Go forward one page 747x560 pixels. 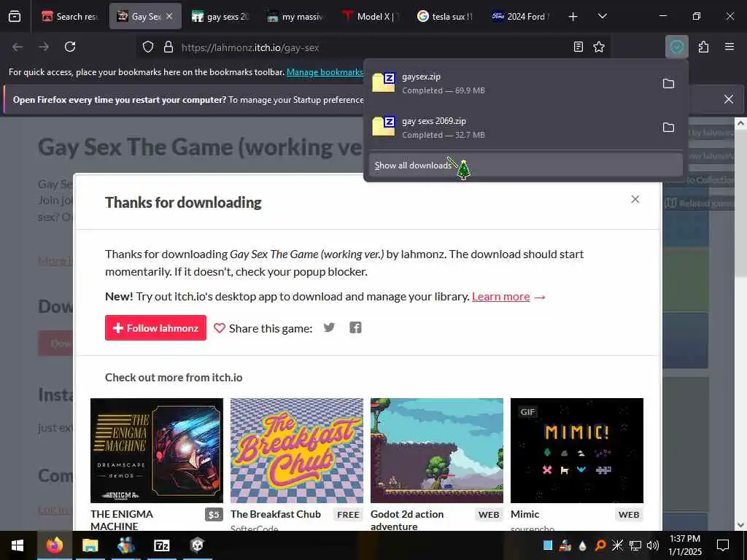(x=44, y=47)
